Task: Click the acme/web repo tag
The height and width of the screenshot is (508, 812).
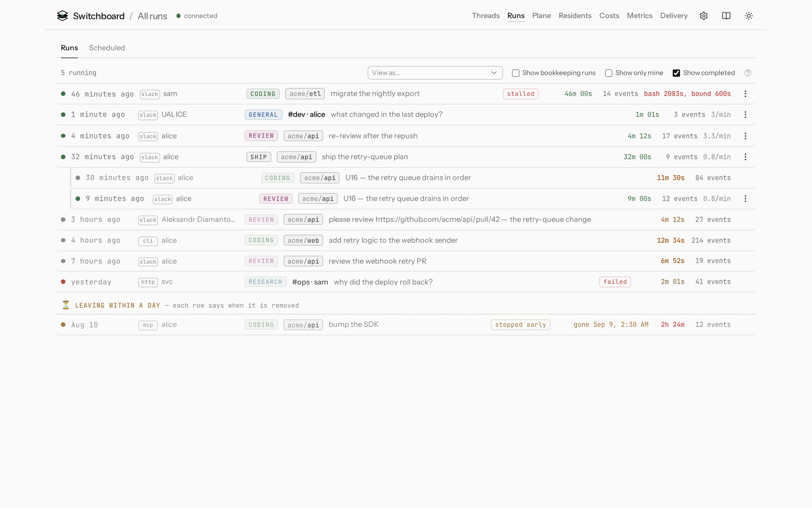Action: click(x=303, y=240)
